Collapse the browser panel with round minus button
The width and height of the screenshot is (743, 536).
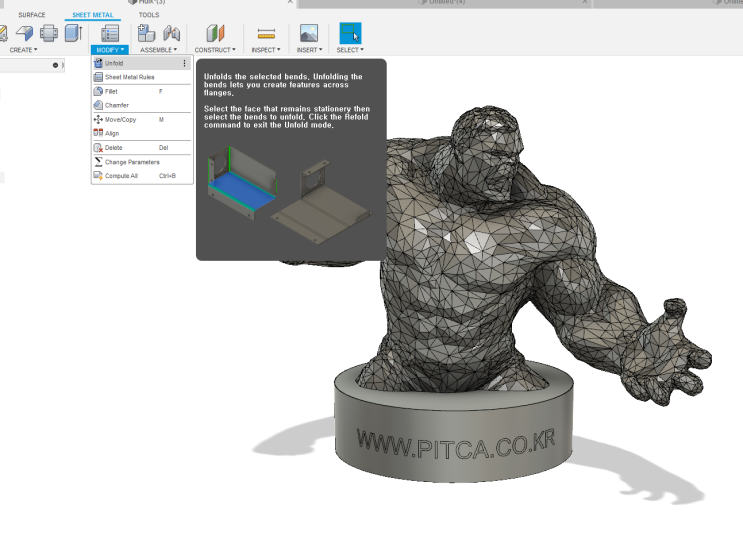55,65
